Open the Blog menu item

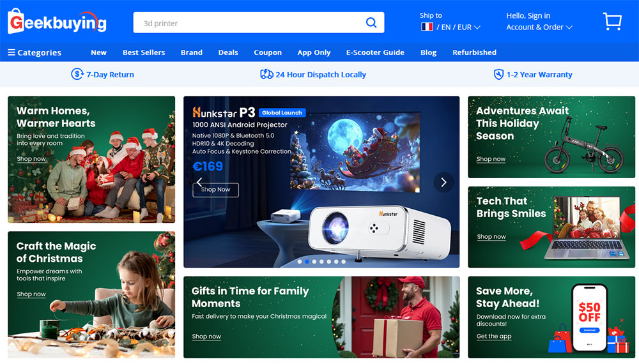[x=428, y=52]
